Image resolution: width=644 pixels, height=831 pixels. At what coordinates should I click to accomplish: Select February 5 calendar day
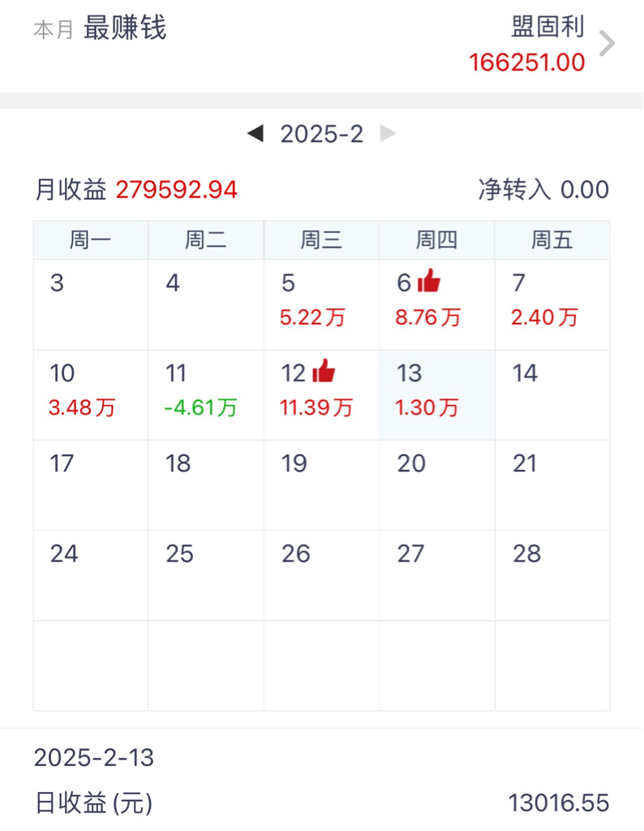tap(321, 305)
